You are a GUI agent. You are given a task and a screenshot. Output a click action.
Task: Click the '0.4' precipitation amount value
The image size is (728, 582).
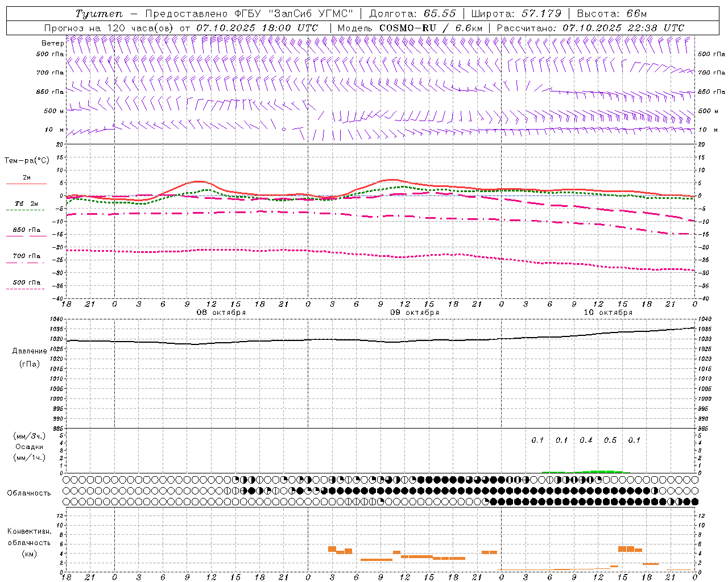click(586, 440)
